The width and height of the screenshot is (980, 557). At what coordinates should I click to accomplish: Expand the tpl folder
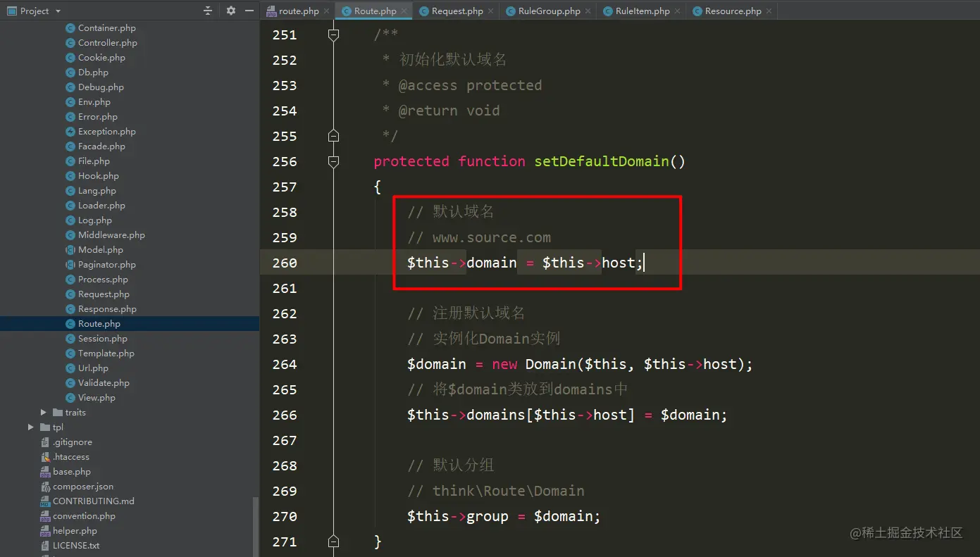[x=31, y=427]
